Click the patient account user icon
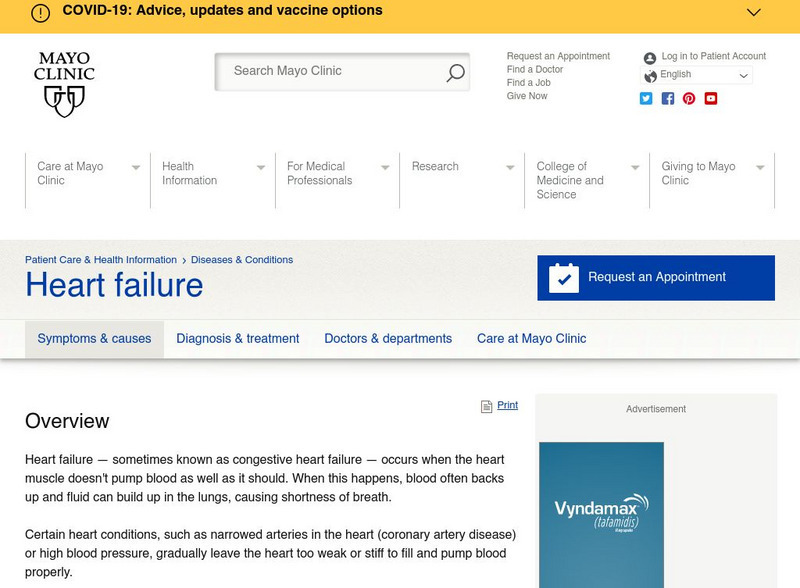Image resolution: width=800 pixels, height=588 pixels. point(650,58)
